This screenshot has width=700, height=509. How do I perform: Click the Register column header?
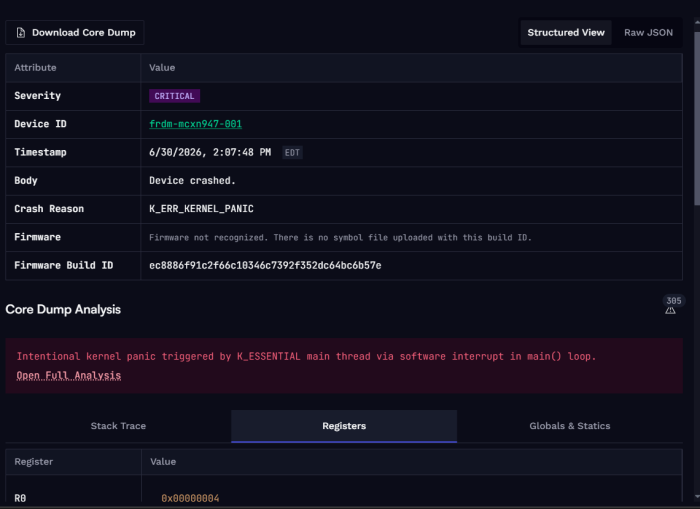click(x=33, y=462)
